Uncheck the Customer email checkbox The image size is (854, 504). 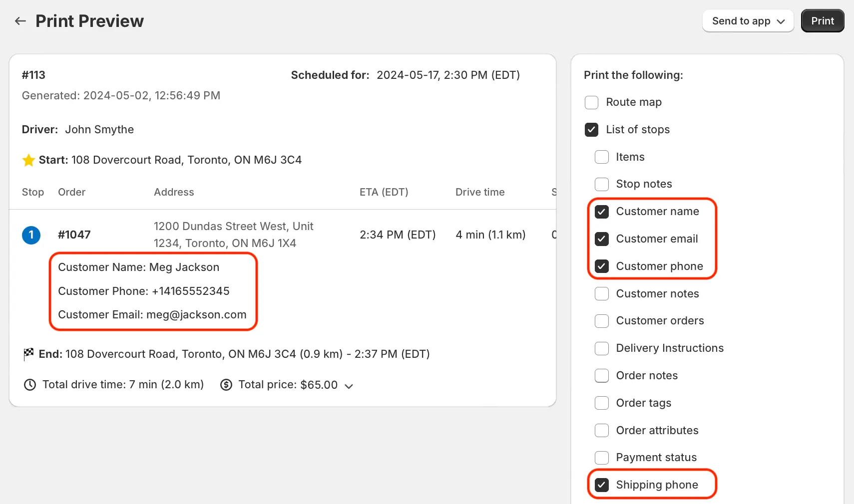point(602,239)
